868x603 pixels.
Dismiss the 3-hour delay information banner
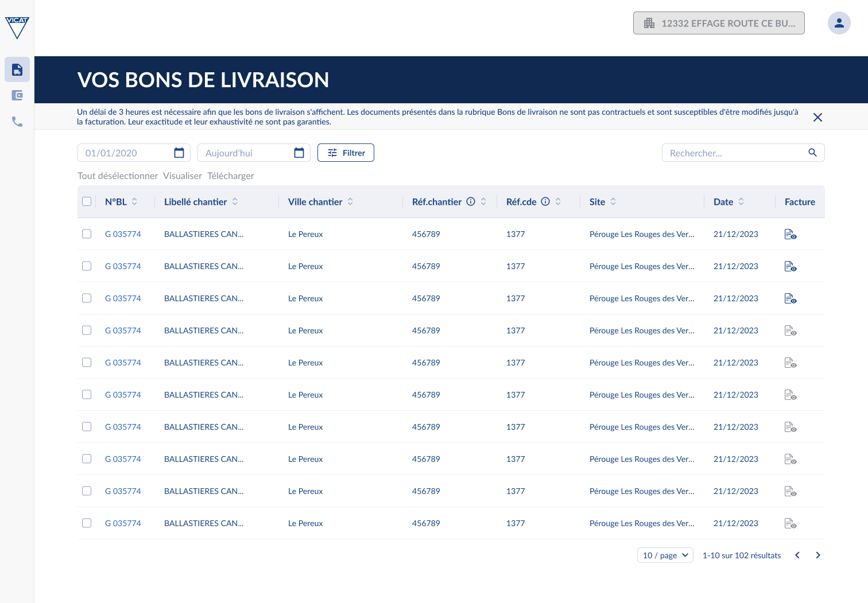pos(817,117)
